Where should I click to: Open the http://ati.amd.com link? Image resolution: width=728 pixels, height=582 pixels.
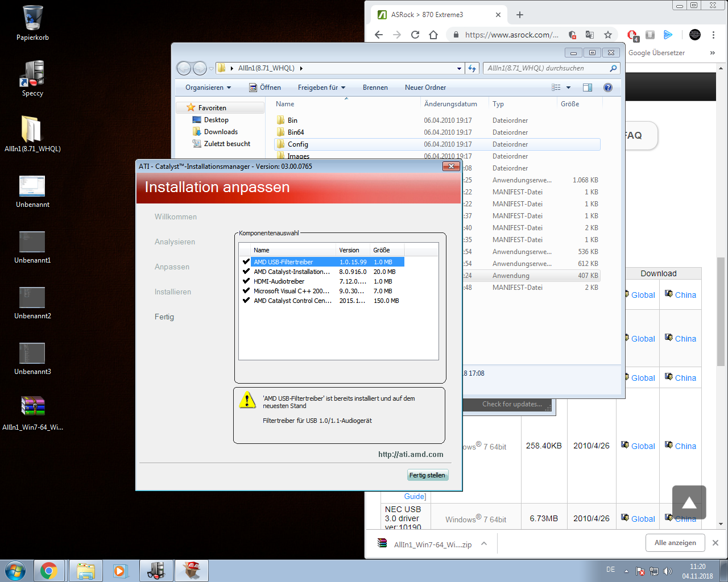[x=411, y=454]
